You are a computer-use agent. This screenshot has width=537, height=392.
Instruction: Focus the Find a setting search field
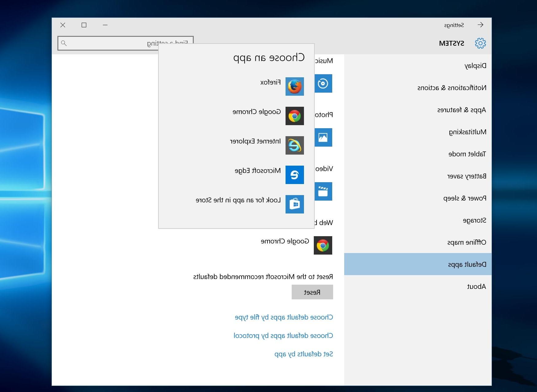tap(126, 43)
